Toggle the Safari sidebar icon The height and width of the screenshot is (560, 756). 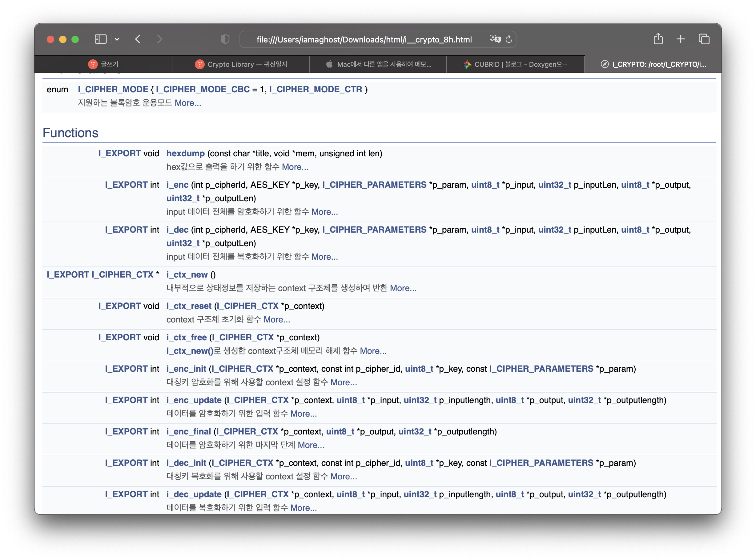pos(100,39)
